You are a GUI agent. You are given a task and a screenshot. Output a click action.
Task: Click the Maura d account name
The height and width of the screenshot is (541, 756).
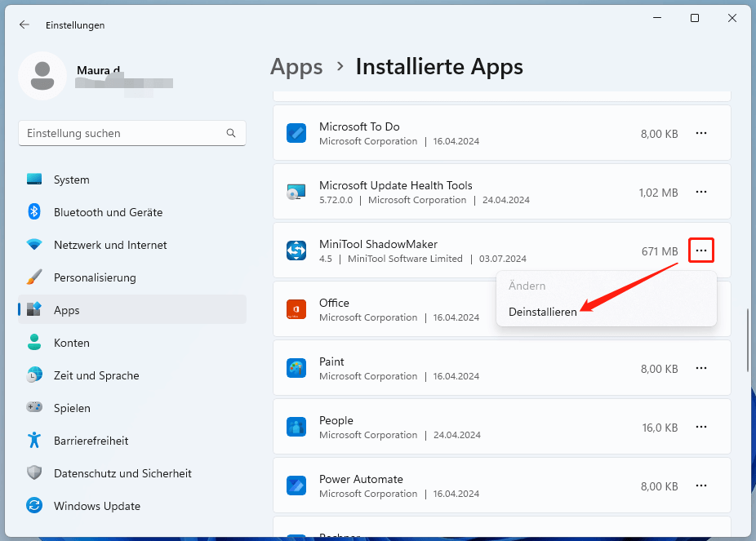pos(98,70)
